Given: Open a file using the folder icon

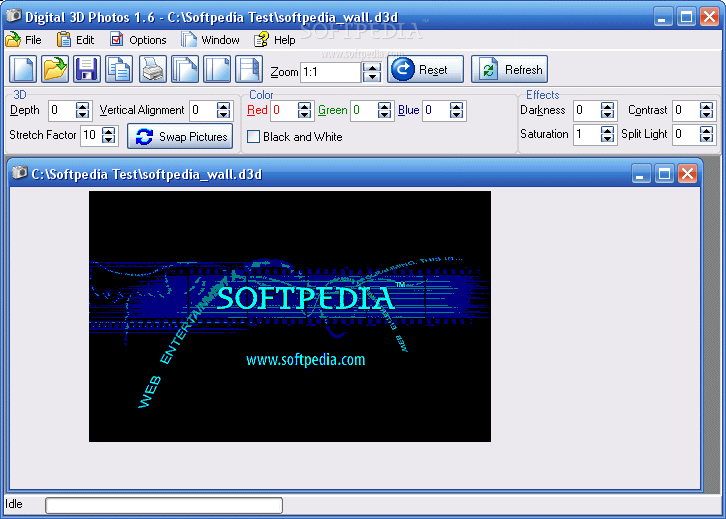Looking at the screenshot, I should 55,69.
